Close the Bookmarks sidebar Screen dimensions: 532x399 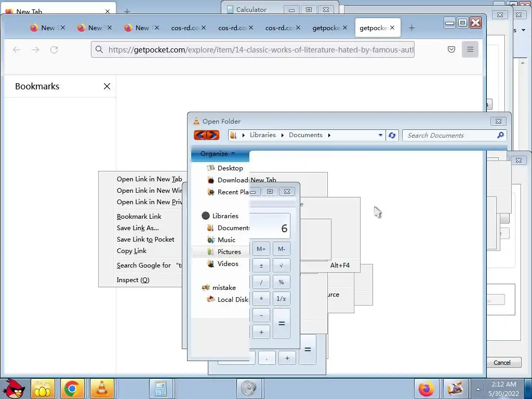pos(107,86)
